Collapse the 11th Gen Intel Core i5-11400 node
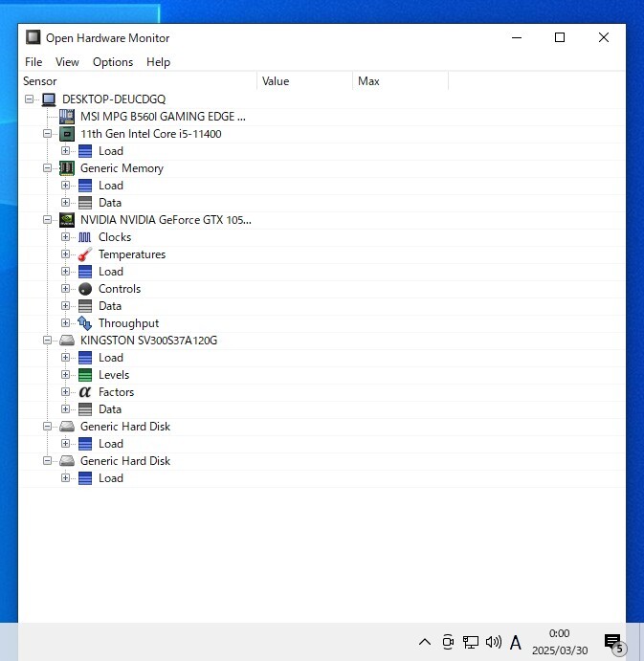The width and height of the screenshot is (644, 661). coord(47,134)
